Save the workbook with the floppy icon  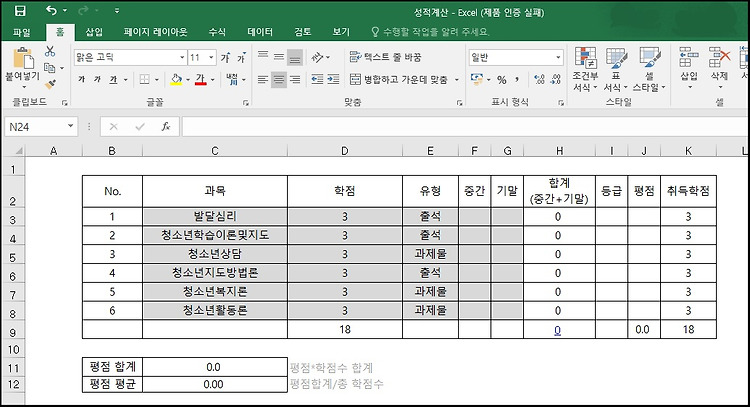[x=20, y=11]
